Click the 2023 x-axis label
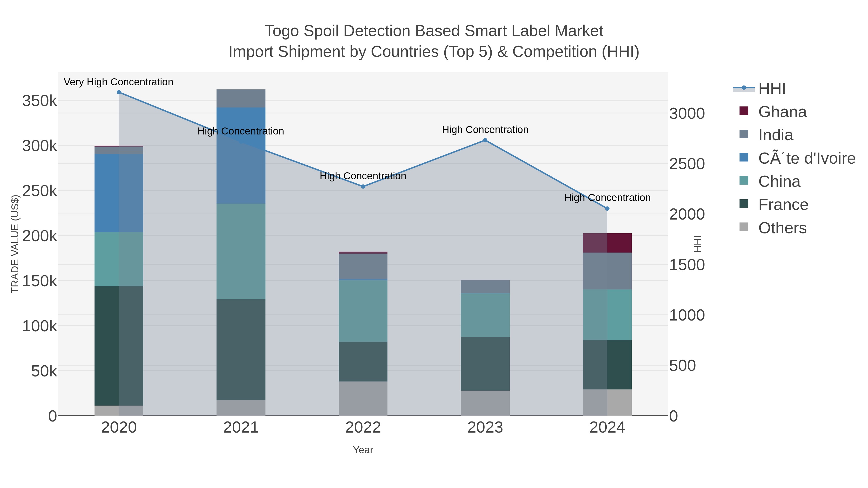Screen dimensions: 868x488 (485, 428)
